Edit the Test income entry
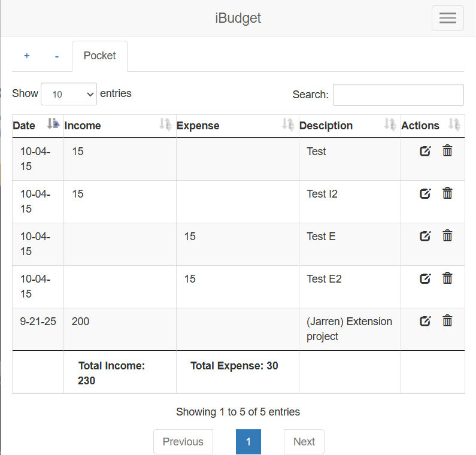 425,151
